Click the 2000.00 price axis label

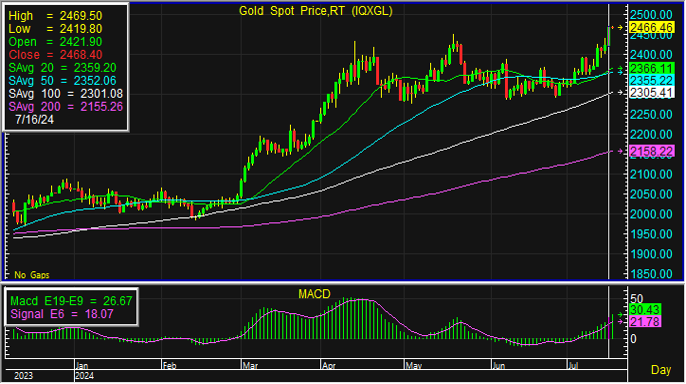point(651,214)
